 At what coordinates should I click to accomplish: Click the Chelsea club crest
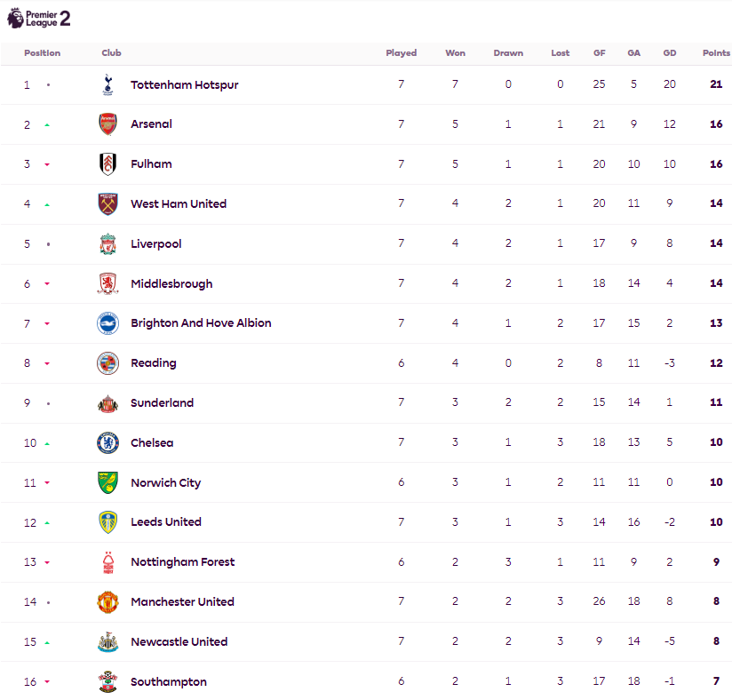[x=107, y=442]
